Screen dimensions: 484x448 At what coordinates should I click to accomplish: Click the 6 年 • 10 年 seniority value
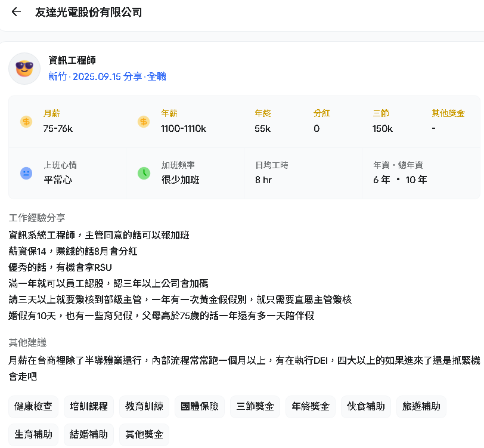(x=400, y=180)
